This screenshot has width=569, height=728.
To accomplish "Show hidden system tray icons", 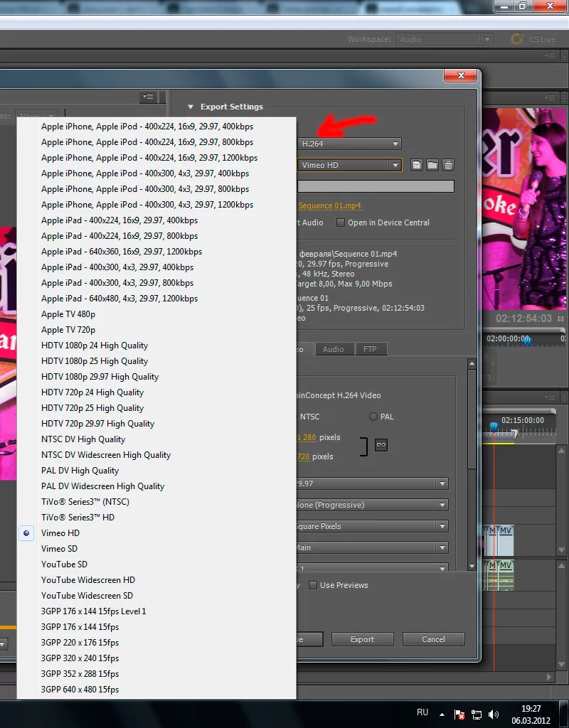I will point(442,714).
